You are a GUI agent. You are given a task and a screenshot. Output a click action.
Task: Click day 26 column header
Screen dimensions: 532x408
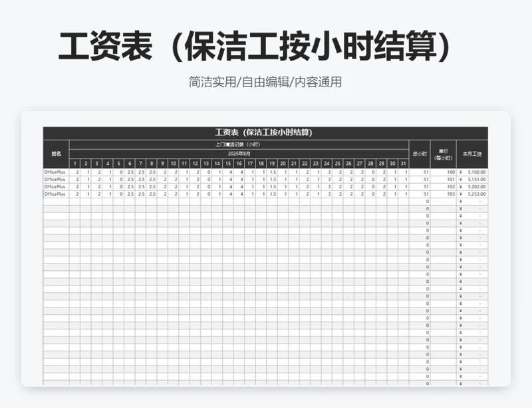pos(348,164)
